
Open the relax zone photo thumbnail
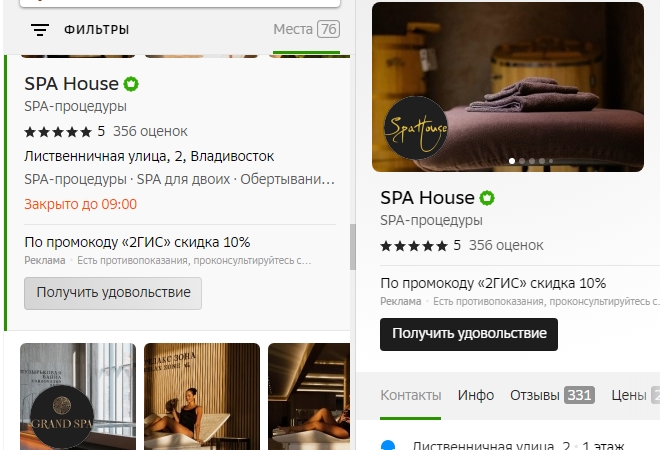point(202,397)
